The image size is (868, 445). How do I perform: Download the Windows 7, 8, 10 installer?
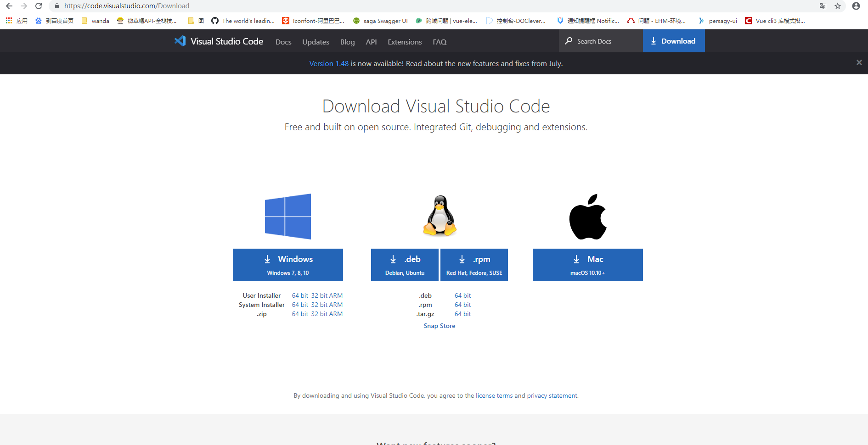[x=288, y=265]
